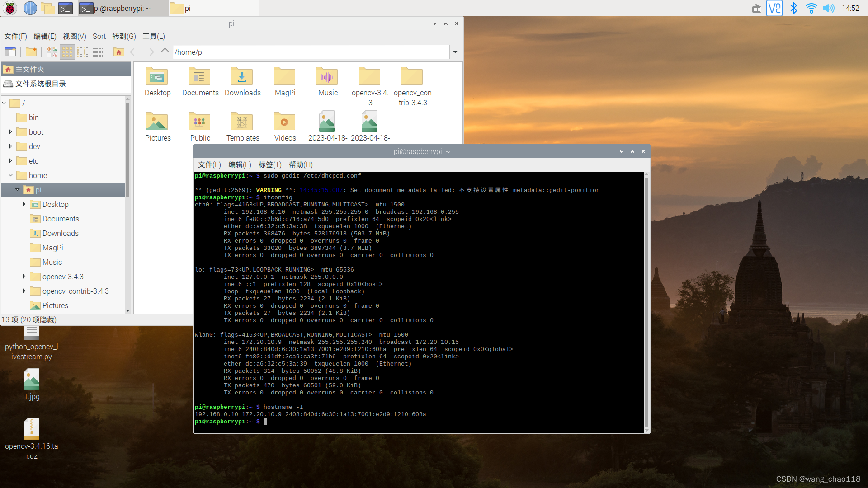Select 编辑(E) menu in terminal window

[x=240, y=164]
